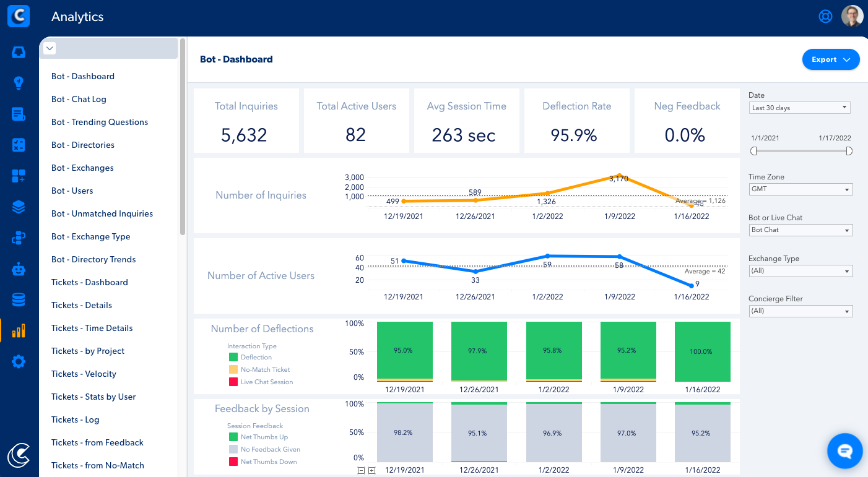Screen dimensions: 868x477
Task: Click the left handle of date slider
Action: tap(753, 151)
